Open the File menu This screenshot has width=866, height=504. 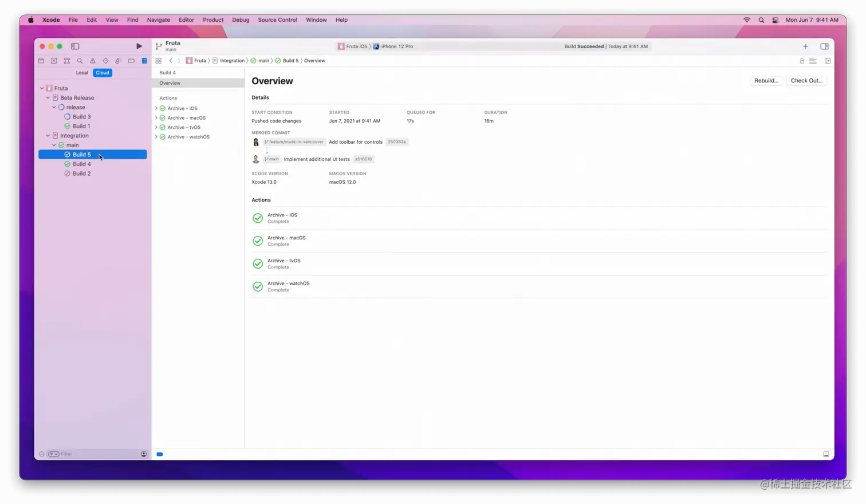pyautogui.click(x=73, y=20)
